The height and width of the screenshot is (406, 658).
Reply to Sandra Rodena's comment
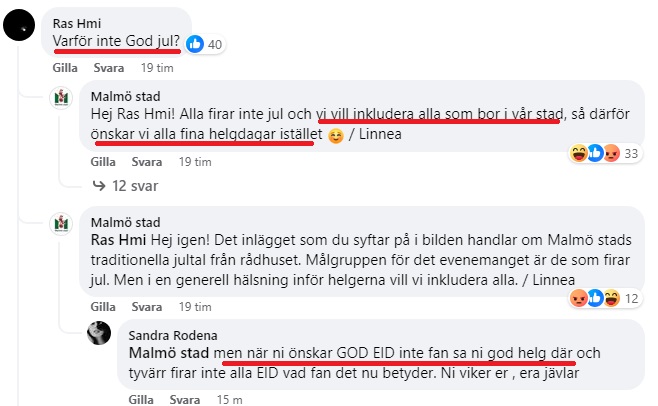pos(186,400)
